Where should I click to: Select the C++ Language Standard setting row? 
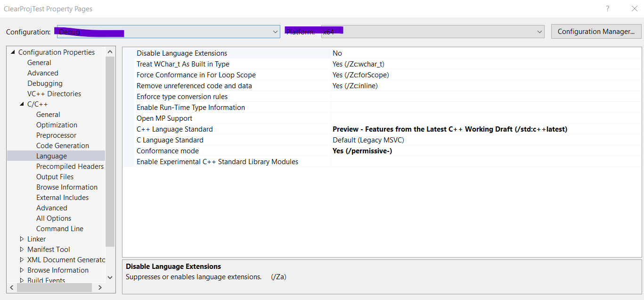point(175,129)
